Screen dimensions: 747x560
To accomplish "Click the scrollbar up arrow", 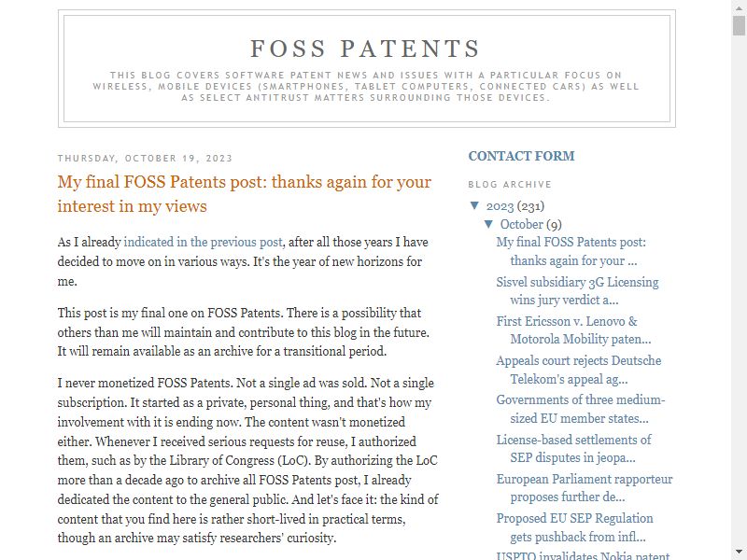I will (739, 6).
